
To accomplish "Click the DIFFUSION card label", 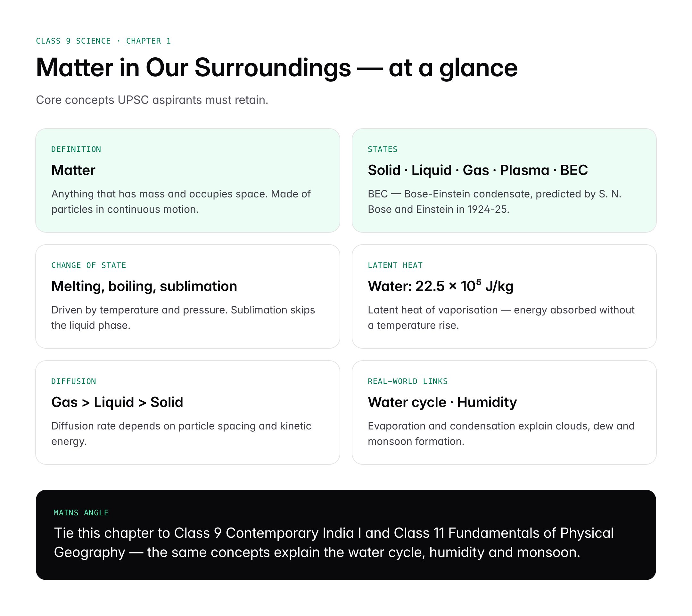I will tap(73, 381).
